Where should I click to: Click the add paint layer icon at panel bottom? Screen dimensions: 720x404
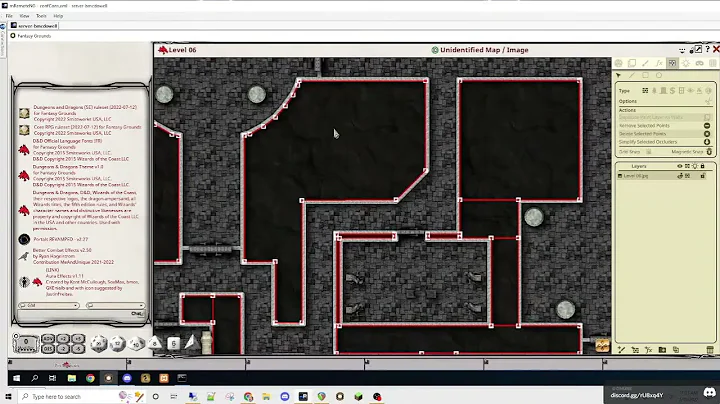pos(621,350)
